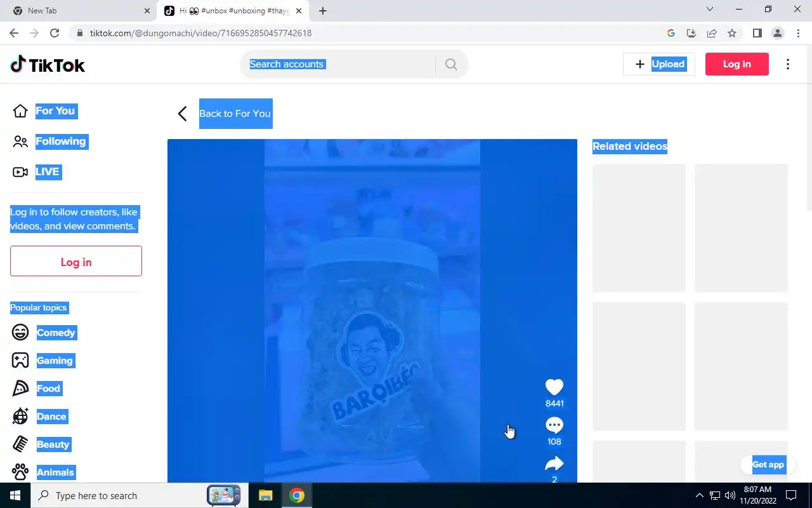812x508 pixels.
Task: Open Following feed link
Action: tap(61, 142)
